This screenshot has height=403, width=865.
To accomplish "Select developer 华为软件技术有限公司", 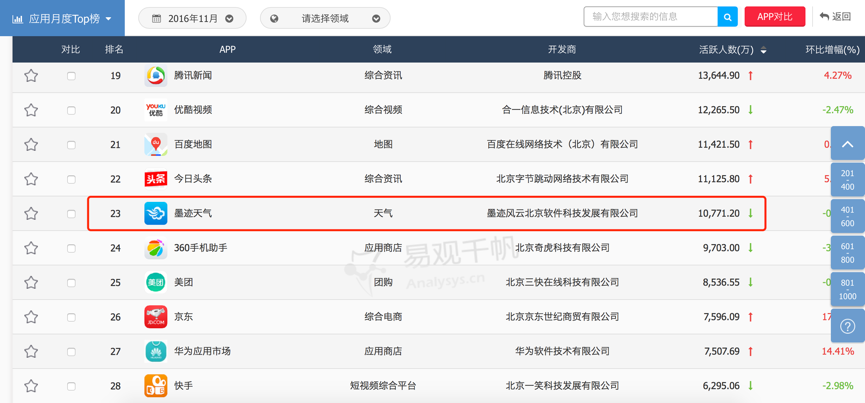I will [562, 351].
